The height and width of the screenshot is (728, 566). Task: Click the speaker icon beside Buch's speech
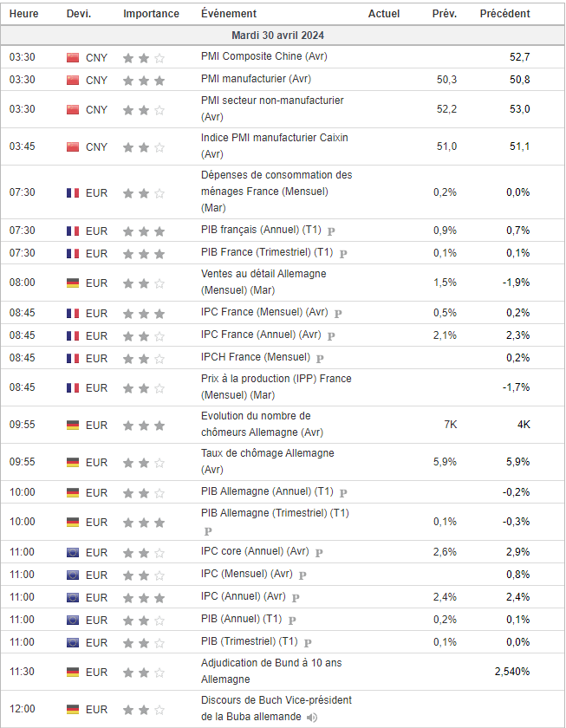[312, 718]
